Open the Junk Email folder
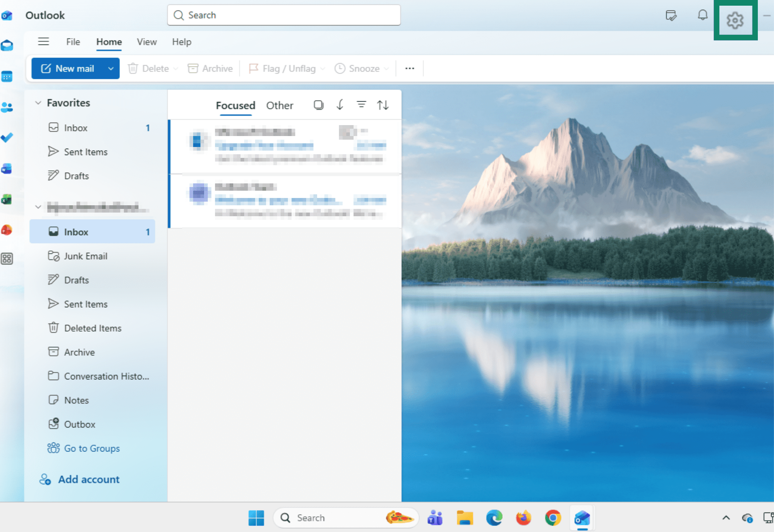 93,256
